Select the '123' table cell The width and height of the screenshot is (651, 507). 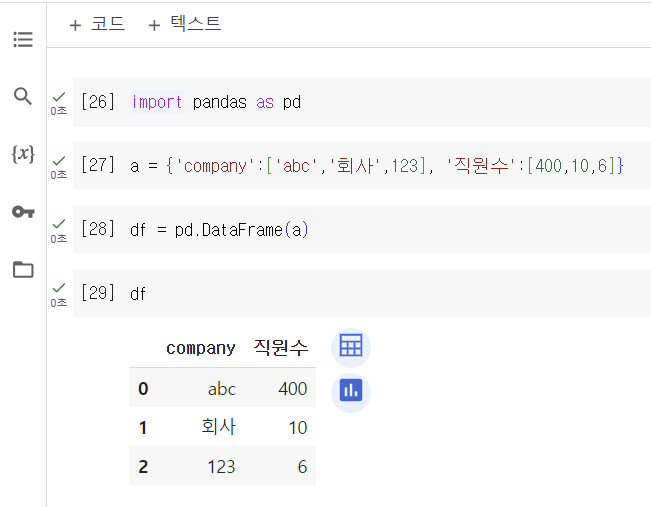pyautogui.click(x=221, y=467)
